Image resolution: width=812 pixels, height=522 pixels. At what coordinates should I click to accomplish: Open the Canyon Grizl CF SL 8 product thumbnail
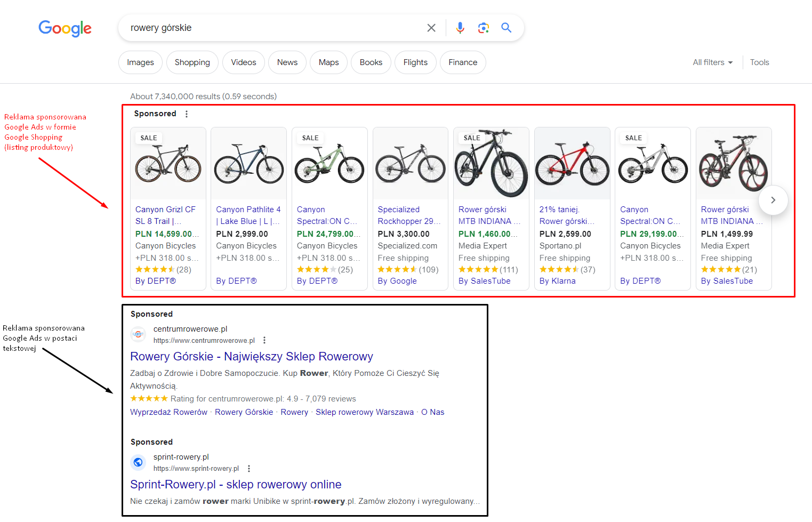pos(168,164)
